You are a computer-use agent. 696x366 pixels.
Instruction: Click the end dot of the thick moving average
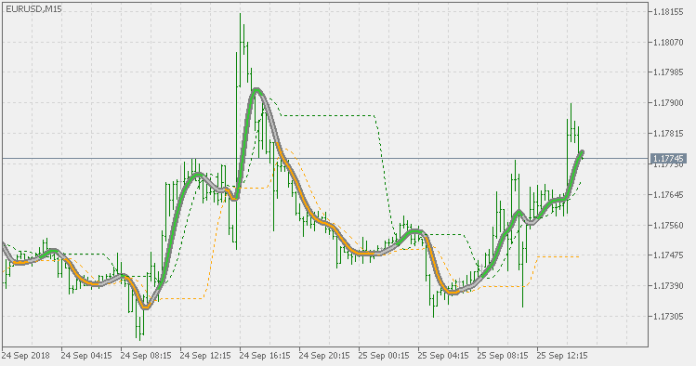581,153
